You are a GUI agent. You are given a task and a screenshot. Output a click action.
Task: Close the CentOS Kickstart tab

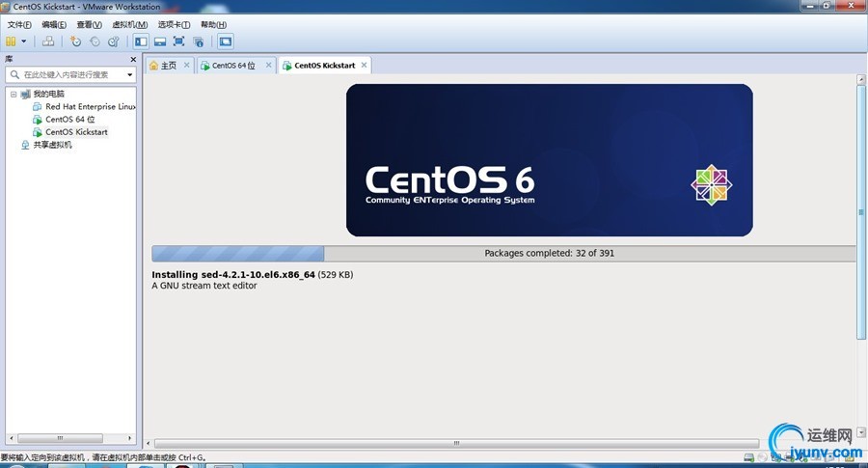coord(364,65)
